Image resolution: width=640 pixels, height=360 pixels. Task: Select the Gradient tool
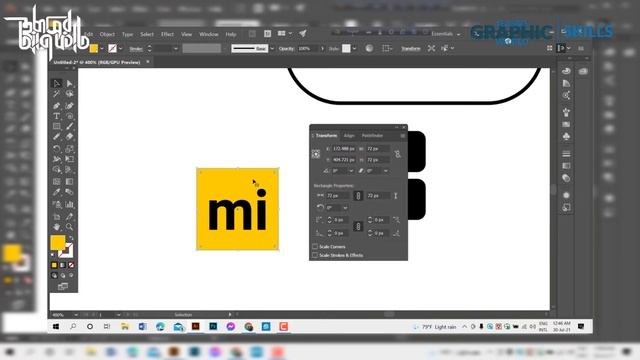pos(69,181)
